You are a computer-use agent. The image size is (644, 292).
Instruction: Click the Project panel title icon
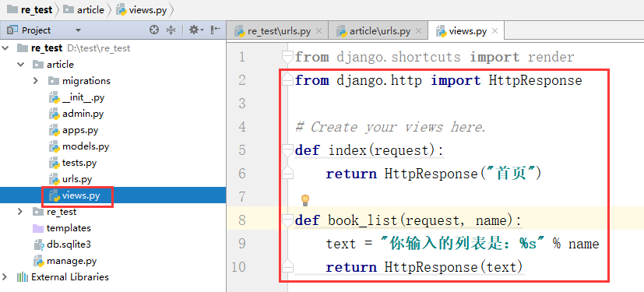tap(12, 30)
